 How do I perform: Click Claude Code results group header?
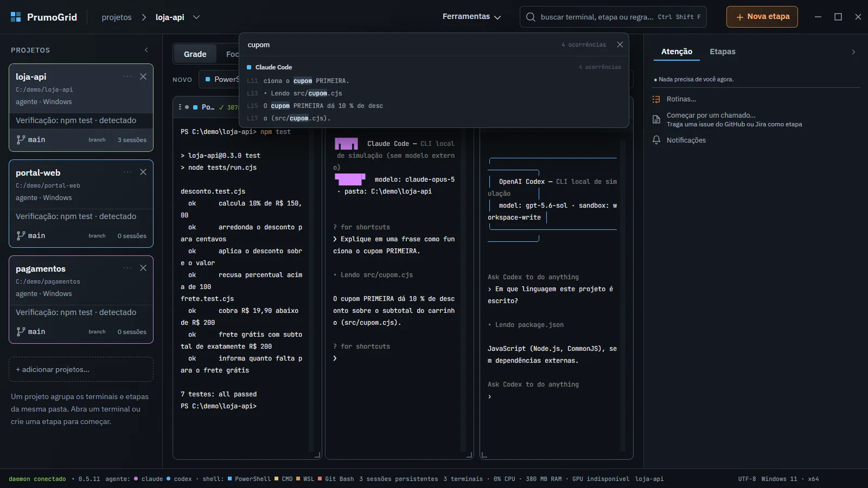tap(434, 67)
